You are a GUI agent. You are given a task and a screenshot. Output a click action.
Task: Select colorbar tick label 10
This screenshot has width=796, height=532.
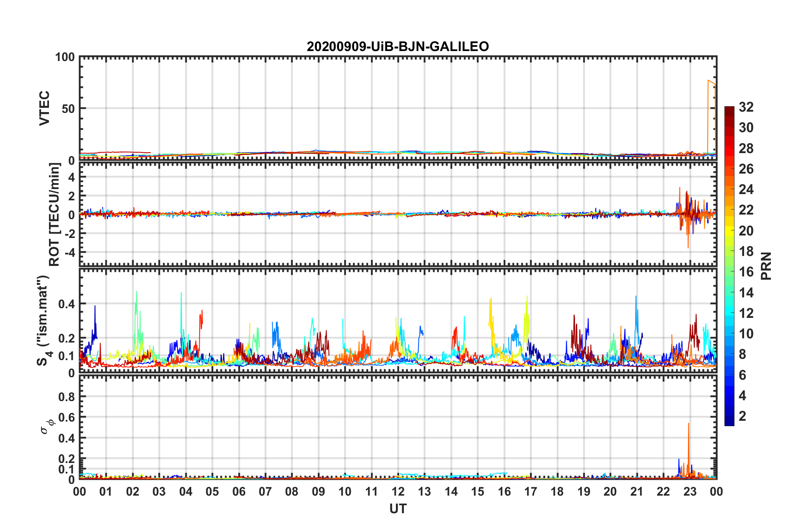point(746,334)
